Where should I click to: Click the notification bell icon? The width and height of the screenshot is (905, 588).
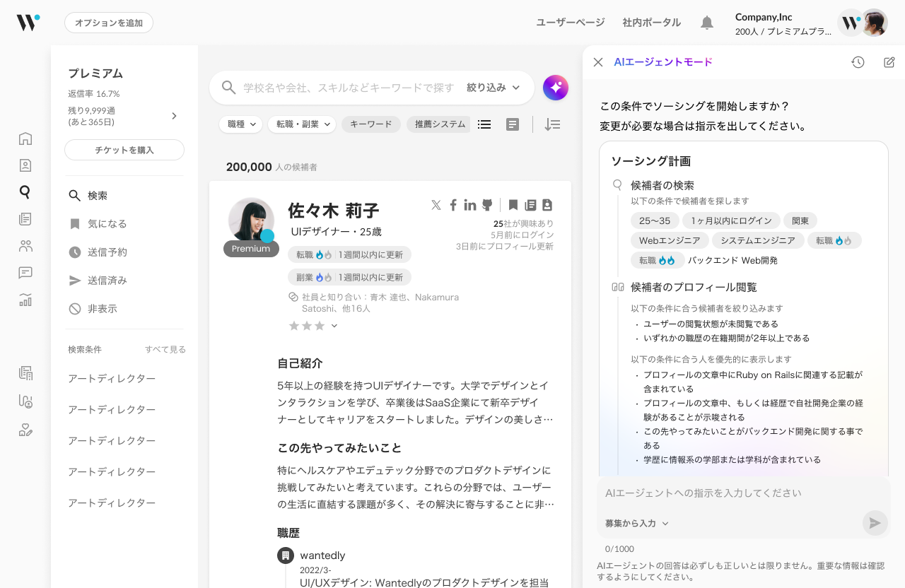coord(706,23)
